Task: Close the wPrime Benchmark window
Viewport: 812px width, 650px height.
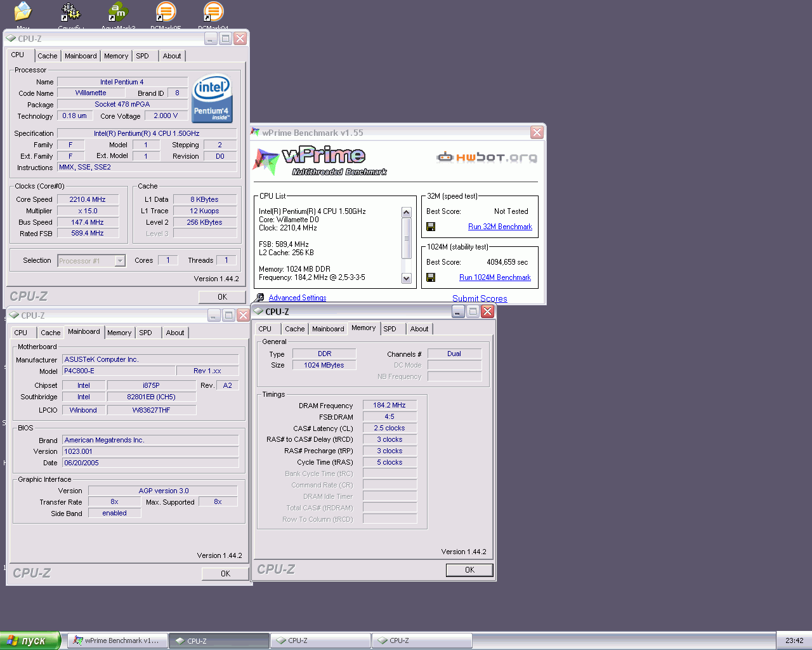Action: [537, 133]
